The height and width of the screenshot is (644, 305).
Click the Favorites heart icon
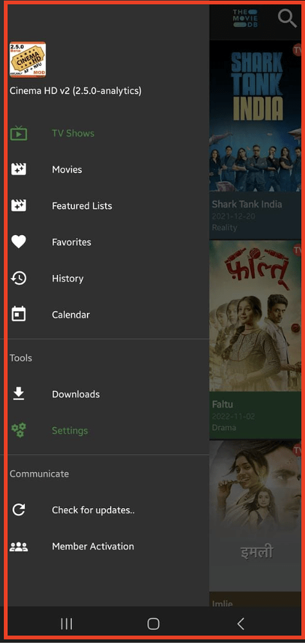coord(19,242)
